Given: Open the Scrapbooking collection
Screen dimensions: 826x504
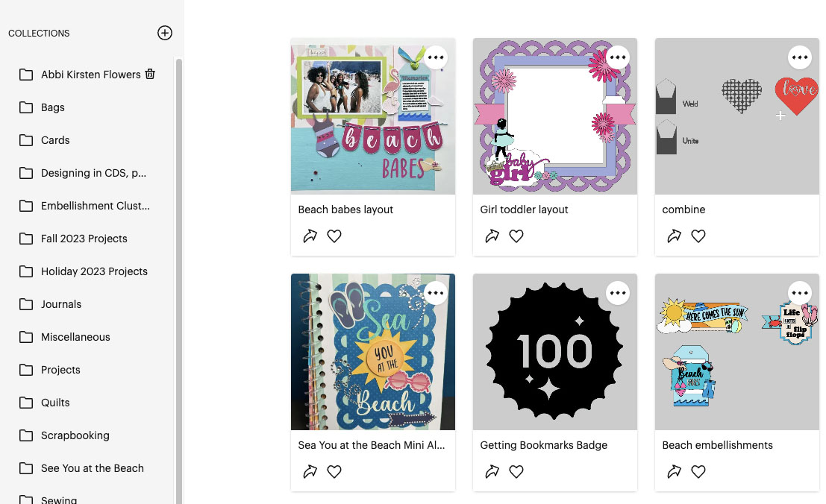Looking at the screenshot, I should pyautogui.click(x=75, y=435).
